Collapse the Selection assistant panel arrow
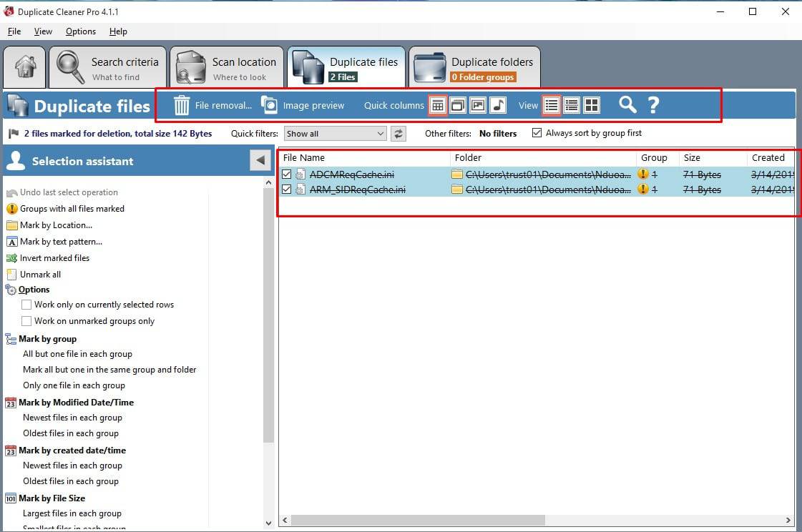The width and height of the screenshot is (802, 532). (x=260, y=161)
